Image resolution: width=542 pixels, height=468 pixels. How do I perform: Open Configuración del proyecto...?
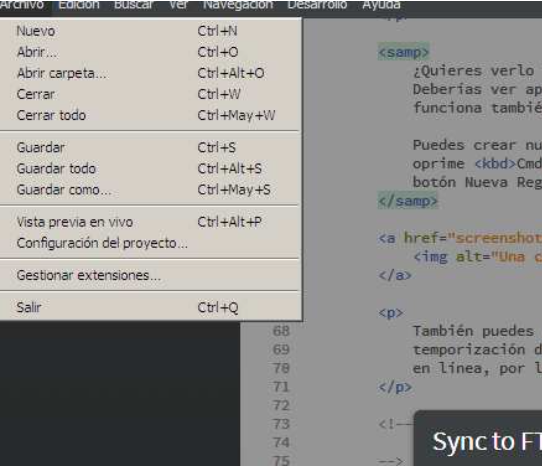pyautogui.click(x=150, y=243)
